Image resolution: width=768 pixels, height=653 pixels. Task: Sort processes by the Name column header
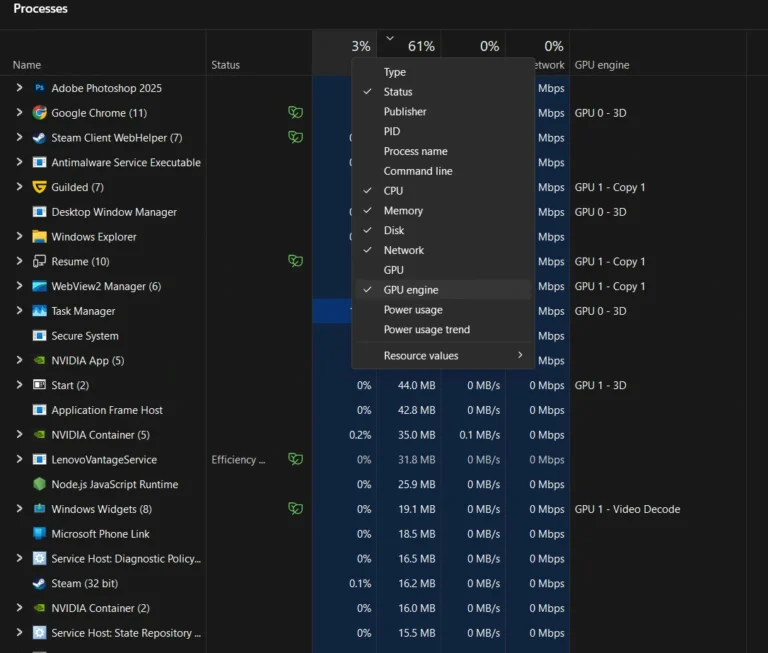point(27,65)
